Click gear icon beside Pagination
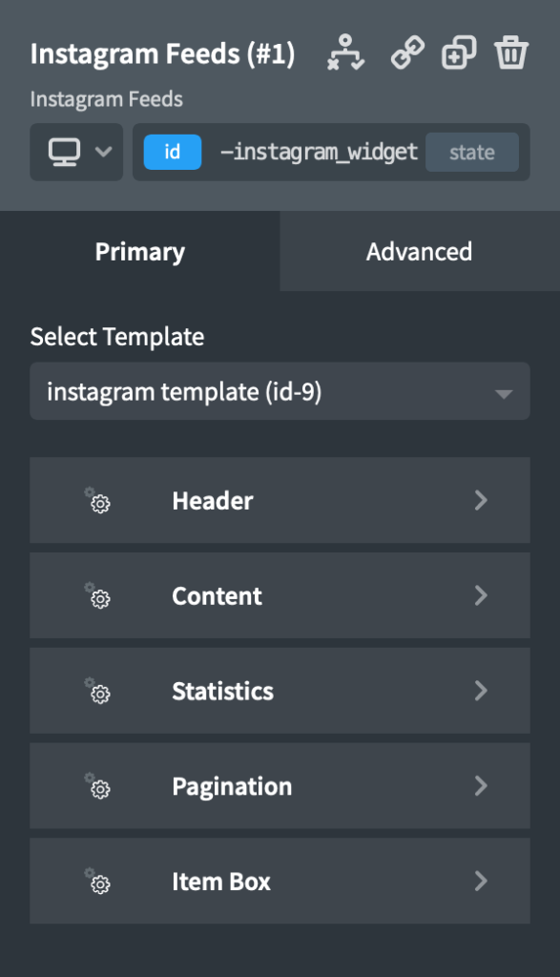The height and width of the screenshot is (977, 560). [98, 786]
